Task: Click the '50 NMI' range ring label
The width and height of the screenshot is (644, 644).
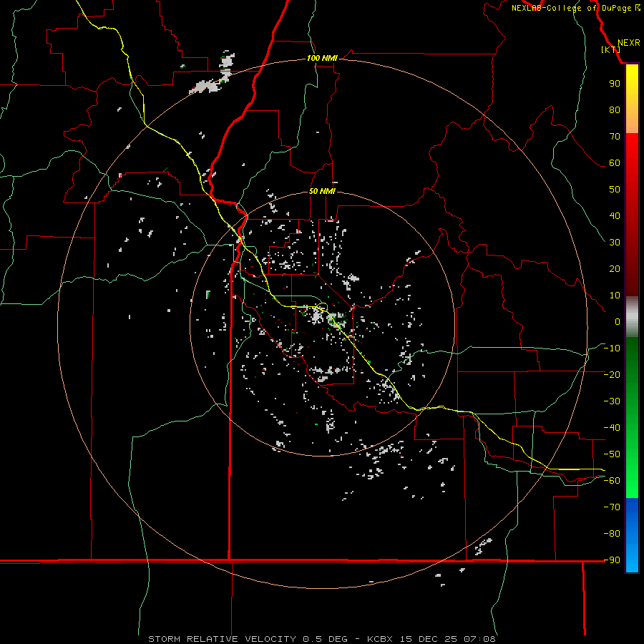Action: pos(322,191)
